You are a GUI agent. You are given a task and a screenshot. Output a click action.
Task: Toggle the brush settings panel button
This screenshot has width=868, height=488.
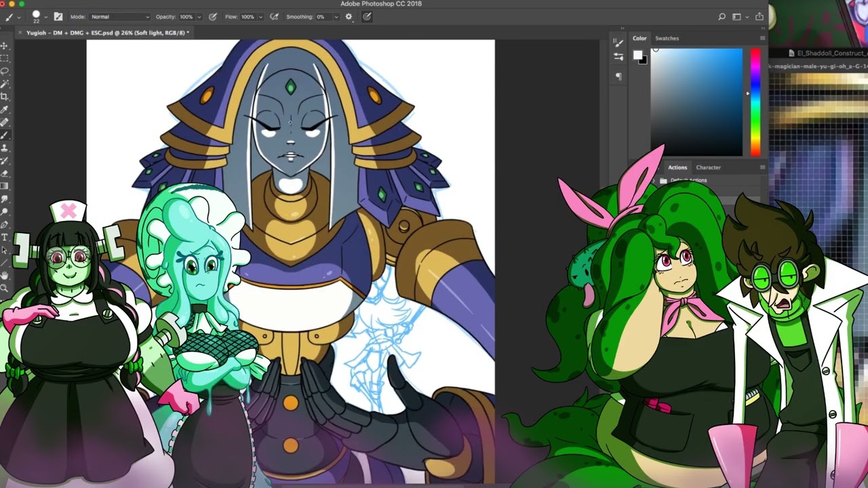[x=58, y=17]
